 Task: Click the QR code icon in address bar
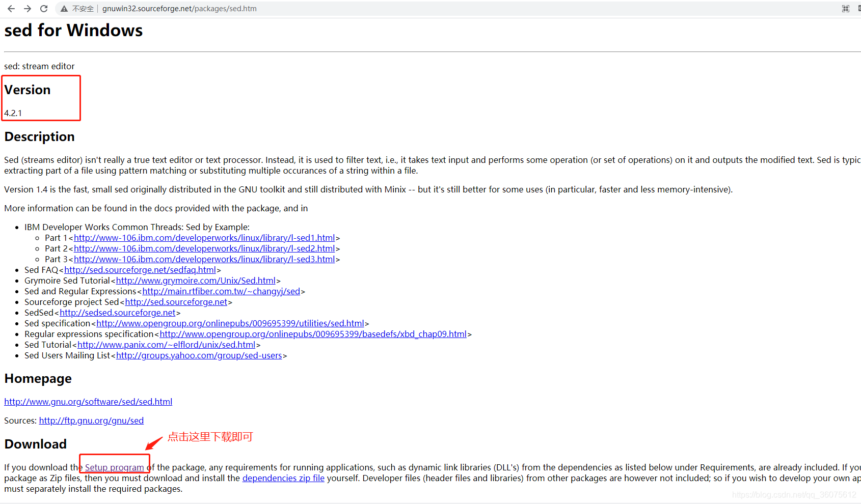tap(846, 9)
